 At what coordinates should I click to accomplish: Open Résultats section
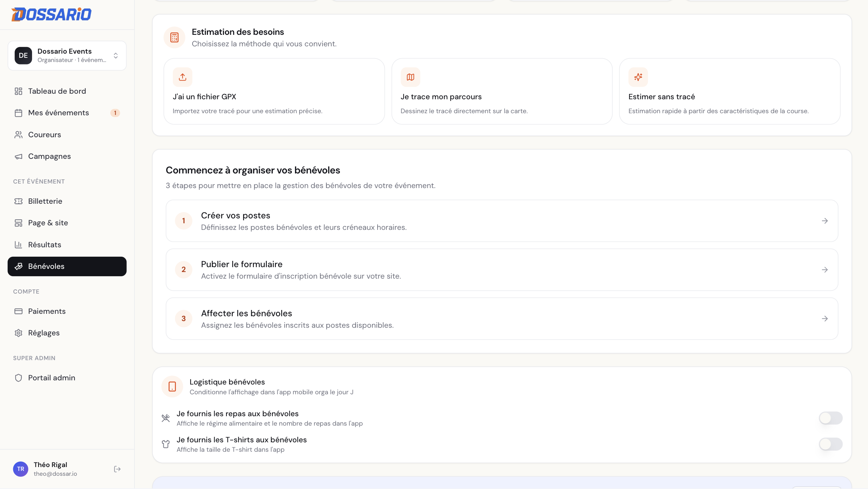[x=67, y=245]
